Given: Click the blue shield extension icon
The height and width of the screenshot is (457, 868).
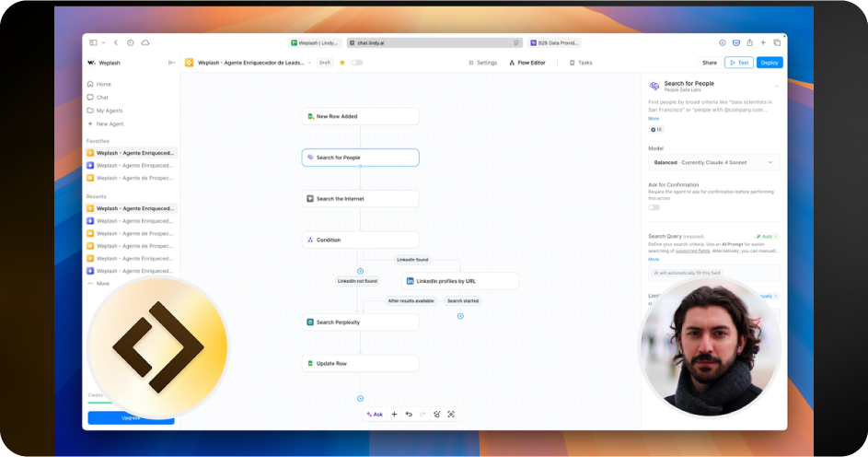Looking at the screenshot, I should tap(736, 42).
